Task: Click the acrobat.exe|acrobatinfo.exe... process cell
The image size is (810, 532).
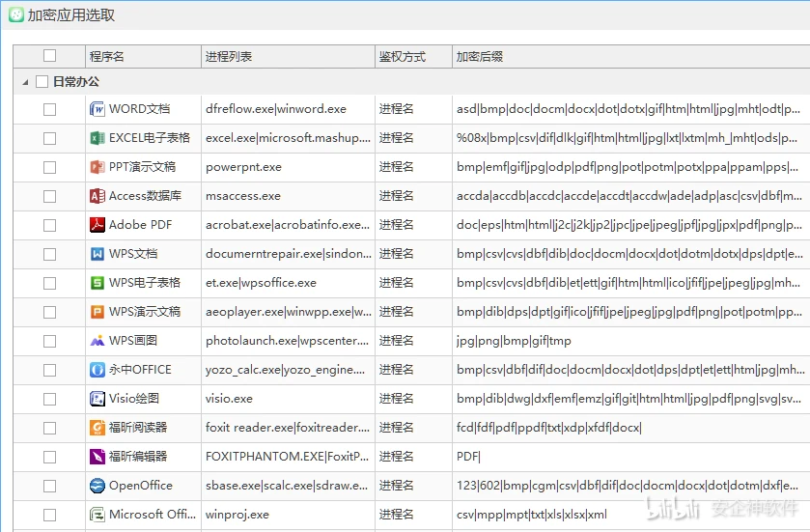Action: 288,225
